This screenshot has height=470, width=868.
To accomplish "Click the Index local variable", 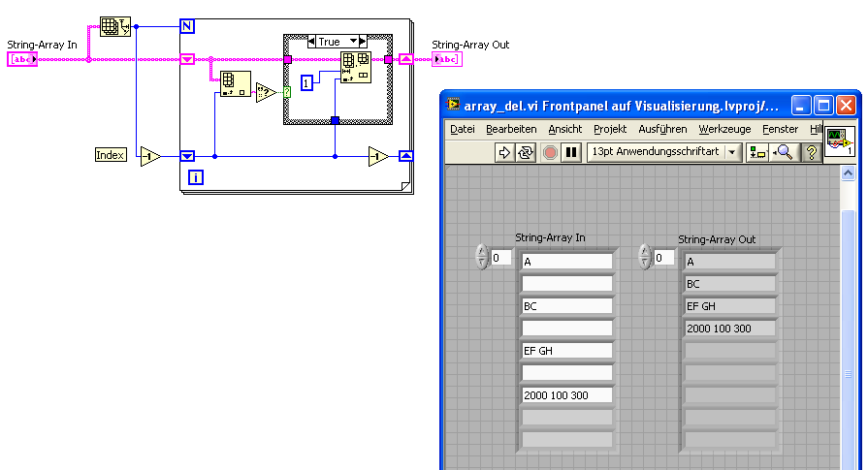I will point(111,155).
